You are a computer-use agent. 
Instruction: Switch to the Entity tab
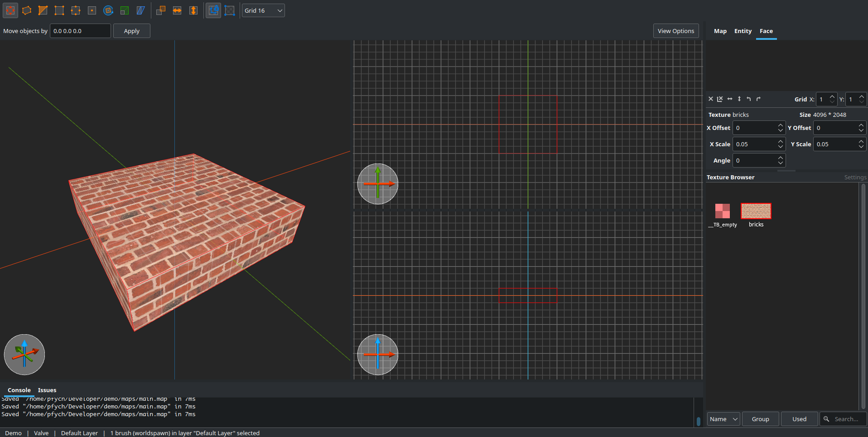tap(743, 31)
